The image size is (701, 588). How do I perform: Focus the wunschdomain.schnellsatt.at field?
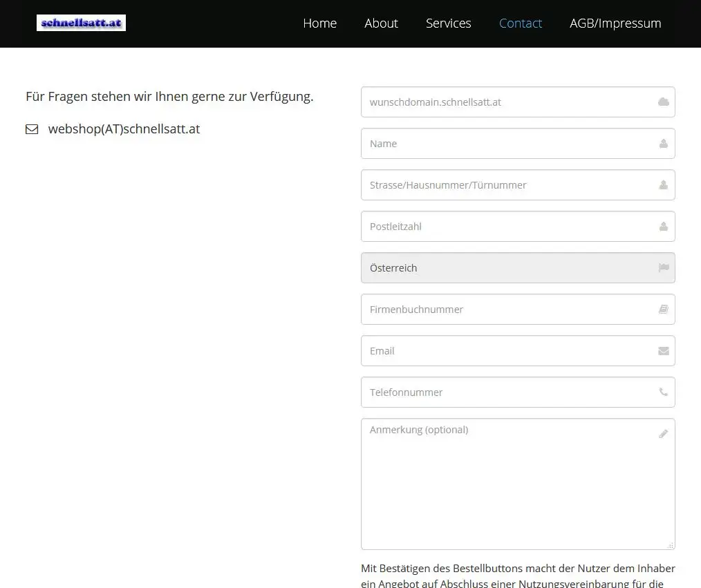[518, 102]
